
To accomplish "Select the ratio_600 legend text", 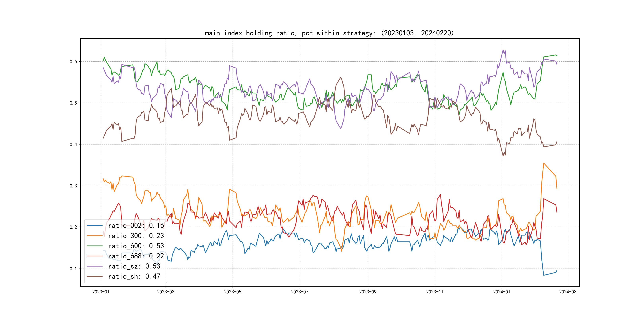I will tap(136, 246).
